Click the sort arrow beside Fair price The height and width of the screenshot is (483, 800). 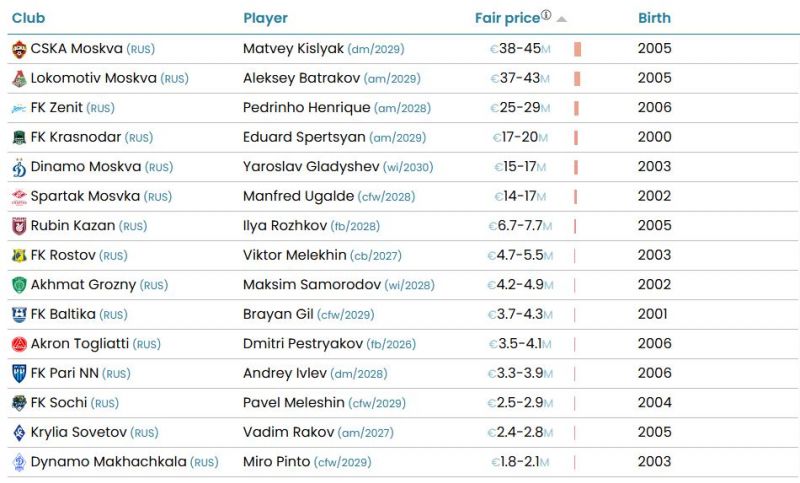click(562, 19)
